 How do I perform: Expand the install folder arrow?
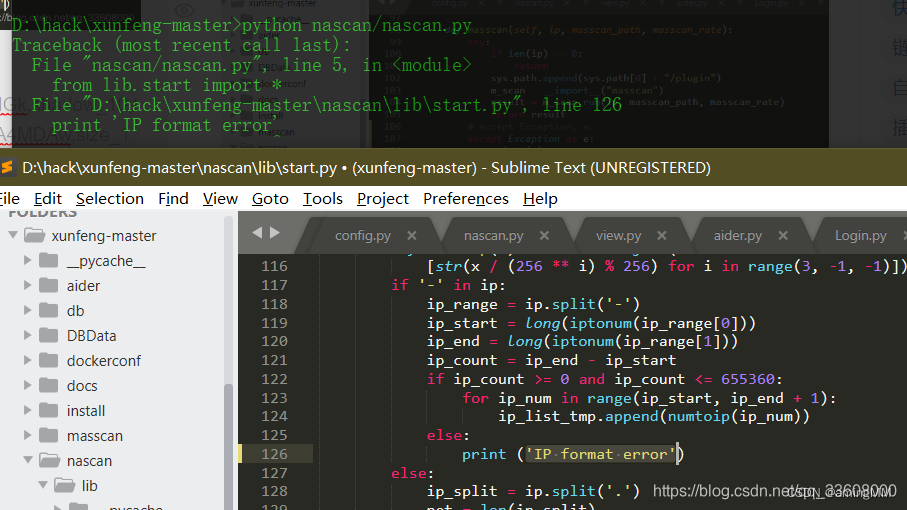coord(27,410)
